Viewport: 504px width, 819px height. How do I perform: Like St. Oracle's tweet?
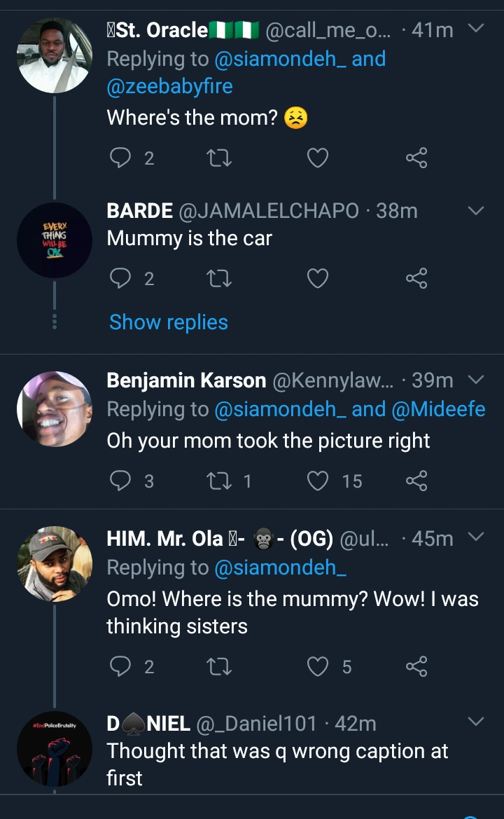318,158
